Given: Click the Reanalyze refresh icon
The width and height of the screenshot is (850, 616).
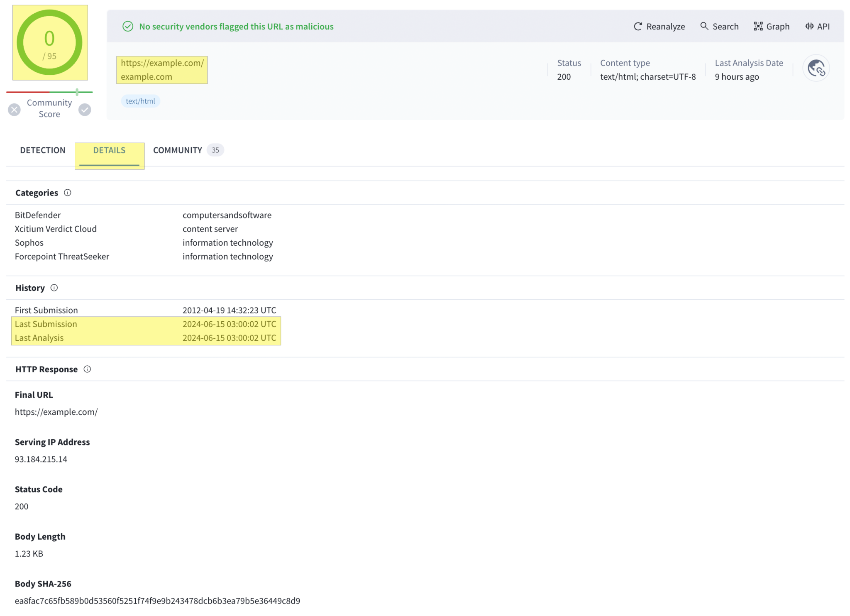Looking at the screenshot, I should pos(638,26).
